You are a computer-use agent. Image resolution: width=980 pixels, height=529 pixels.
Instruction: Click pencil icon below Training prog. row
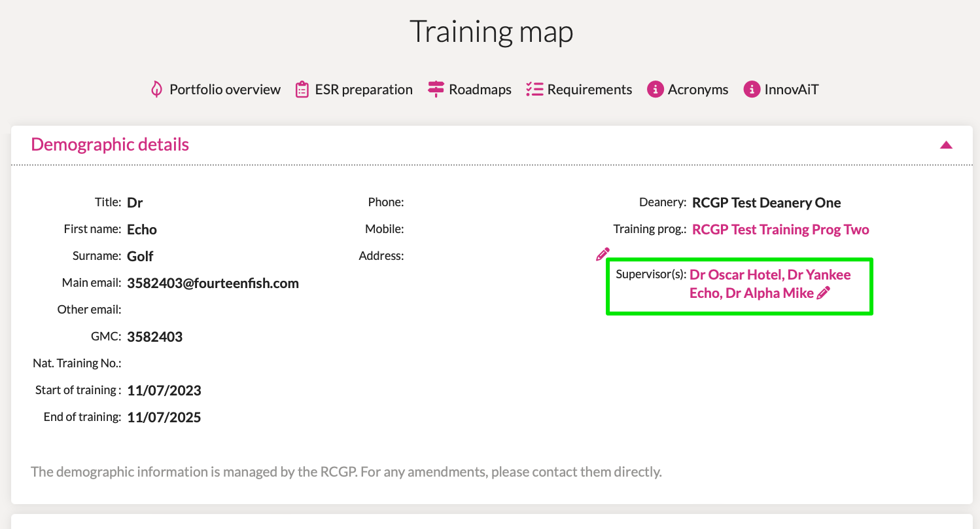coord(603,255)
